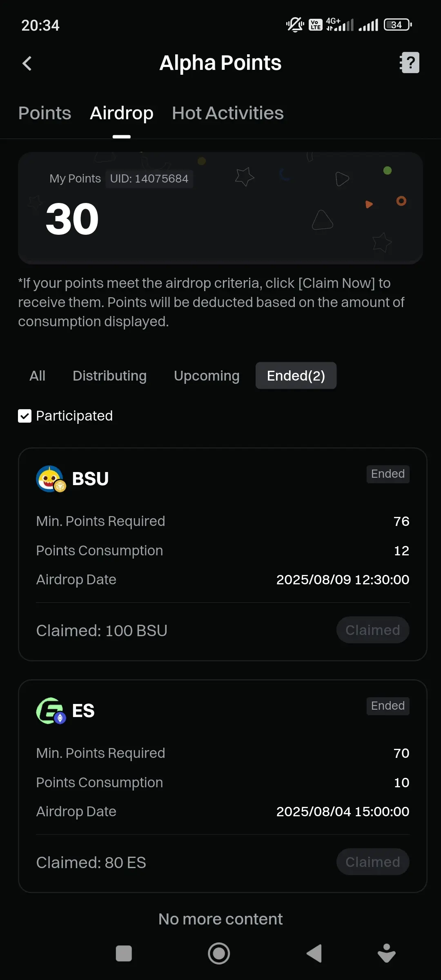Filter airdrops by Upcoming
The height and width of the screenshot is (980, 441).
pos(207,376)
